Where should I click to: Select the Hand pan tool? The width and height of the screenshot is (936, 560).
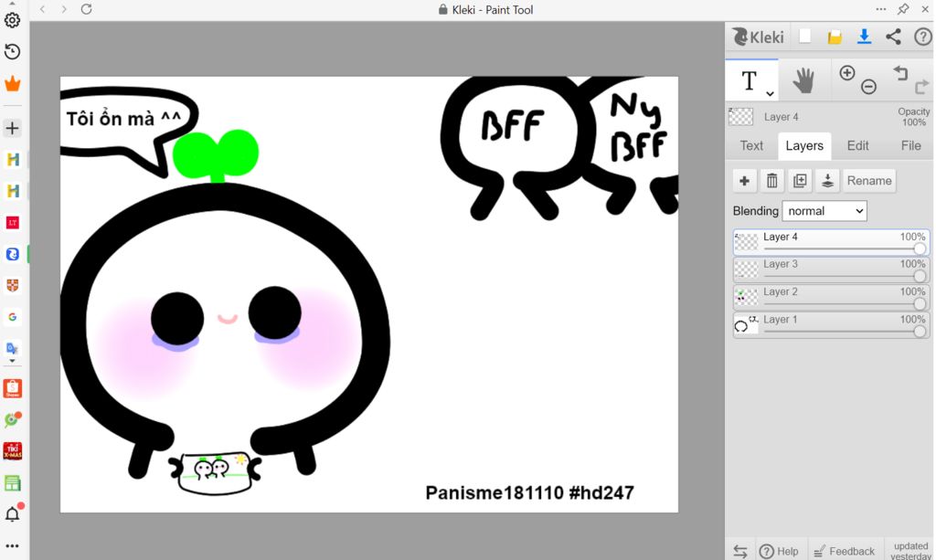[803, 80]
